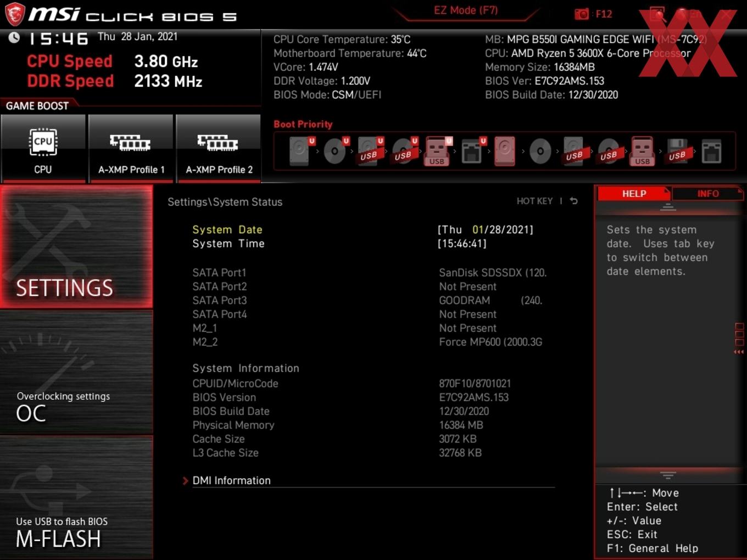Click the BIOS Version row label

point(224,397)
